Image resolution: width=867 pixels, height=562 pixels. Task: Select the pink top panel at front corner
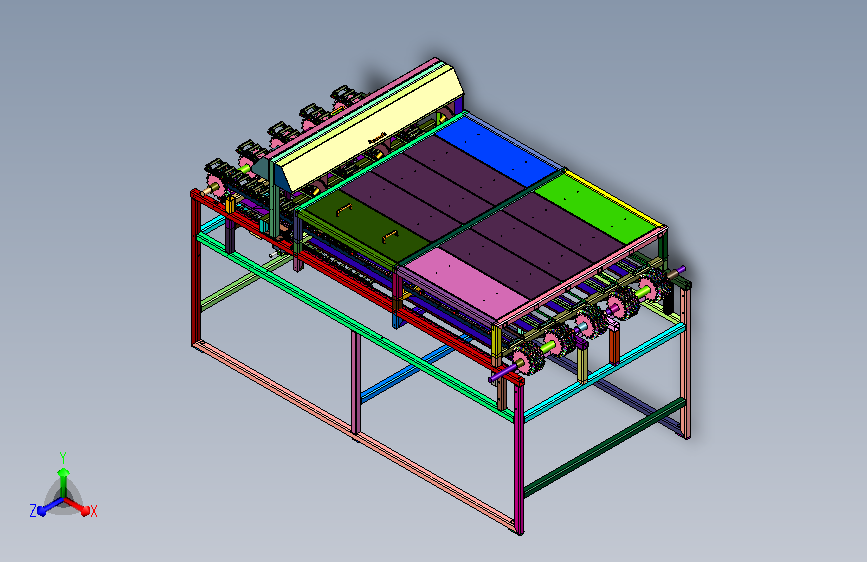466,285
